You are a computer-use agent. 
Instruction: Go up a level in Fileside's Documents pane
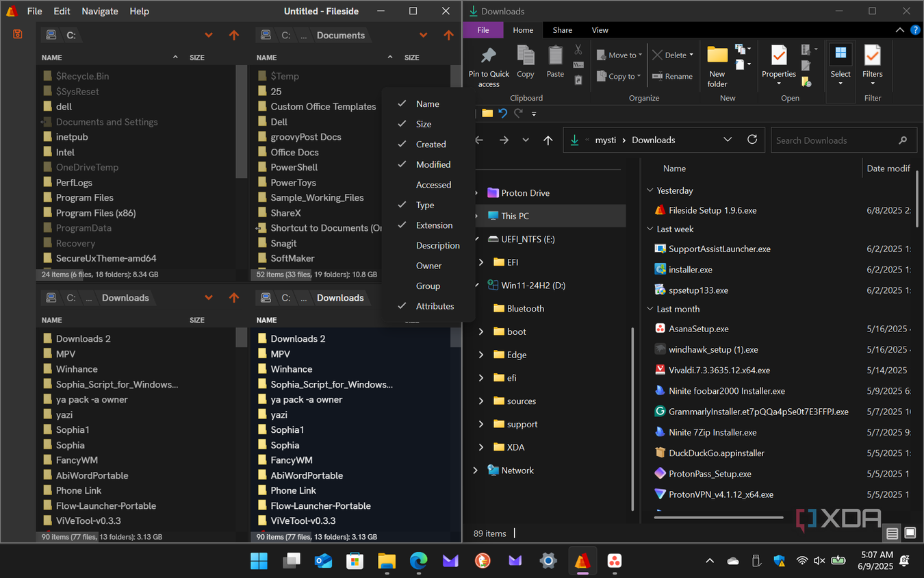(x=448, y=35)
